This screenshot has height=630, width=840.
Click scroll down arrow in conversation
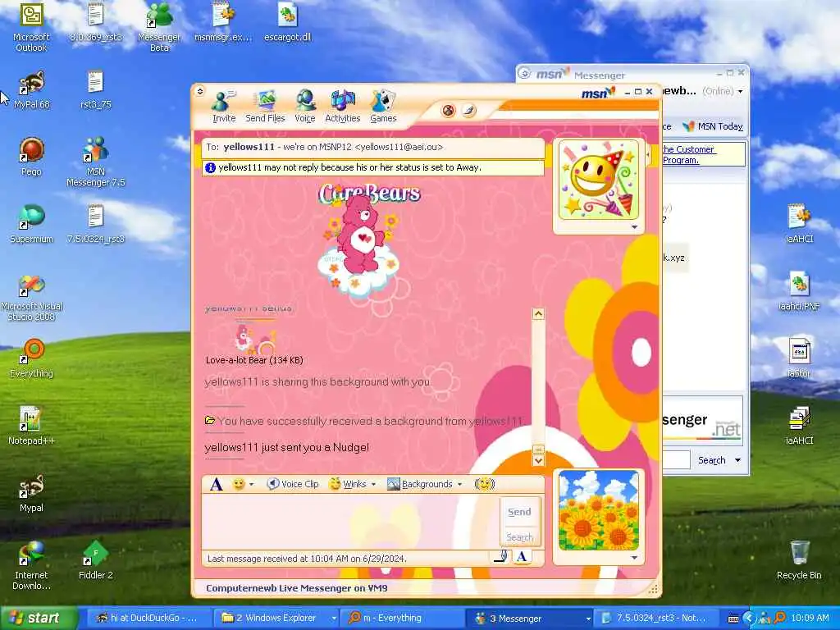click(538, 460)
